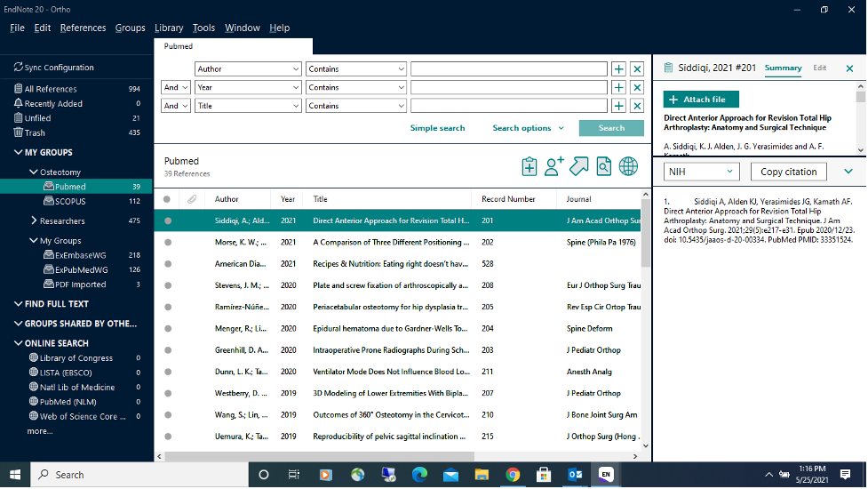Click the EndNote taskbar icon
This screenshot has width=868, height=489.
click(x=606, y=475)
